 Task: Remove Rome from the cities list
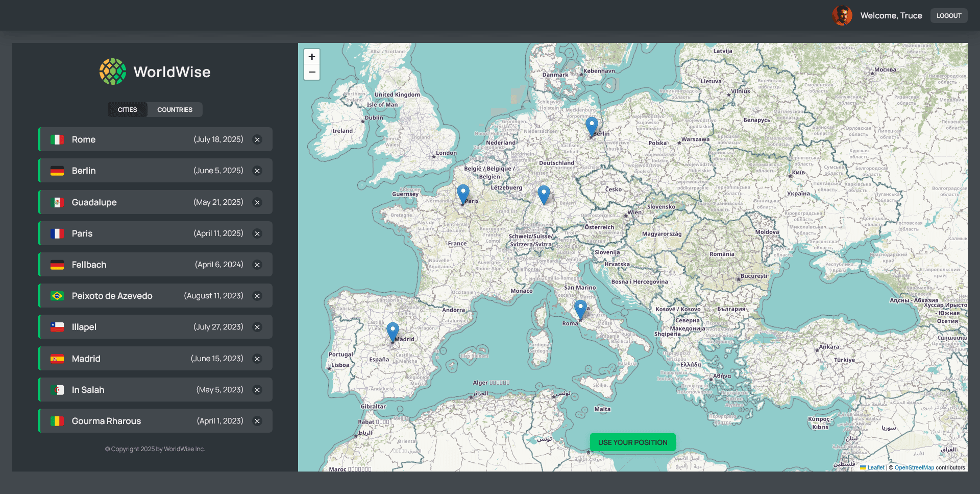point(257,139)
